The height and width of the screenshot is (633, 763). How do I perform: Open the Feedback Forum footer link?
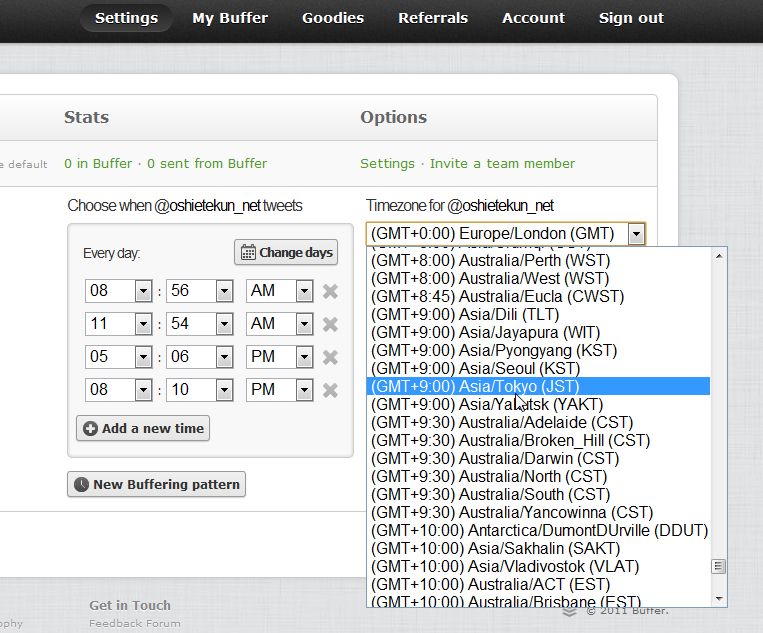click(x=135, y=623)
